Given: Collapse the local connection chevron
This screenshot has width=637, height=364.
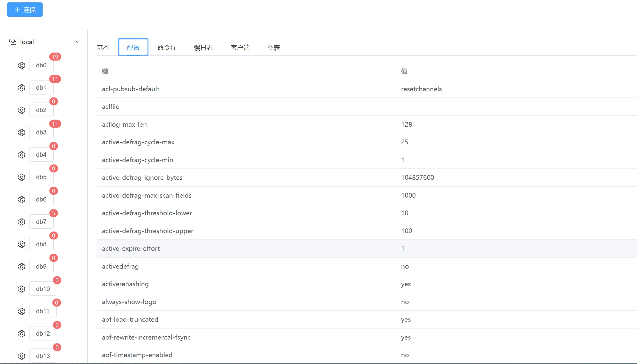Looking at the screenshot, I should 76,42.
